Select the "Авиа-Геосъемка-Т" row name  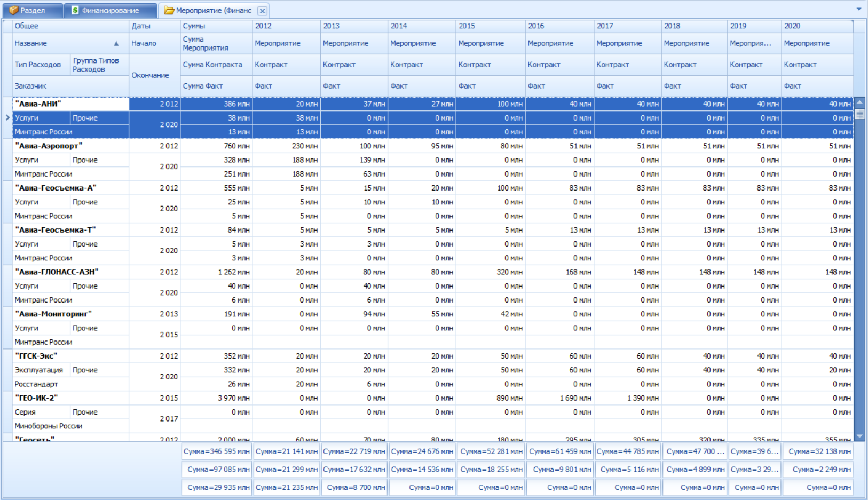(x=70, y=230)
